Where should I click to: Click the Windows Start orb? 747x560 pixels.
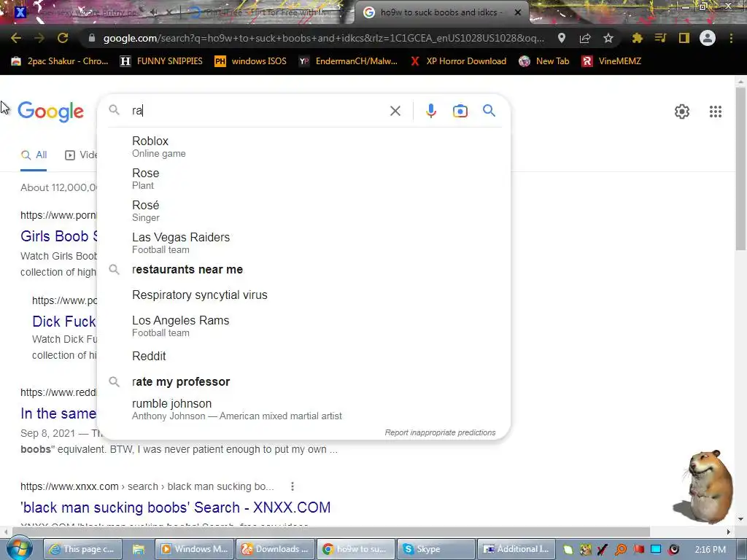pyautogui.click(x=19, y=548)
